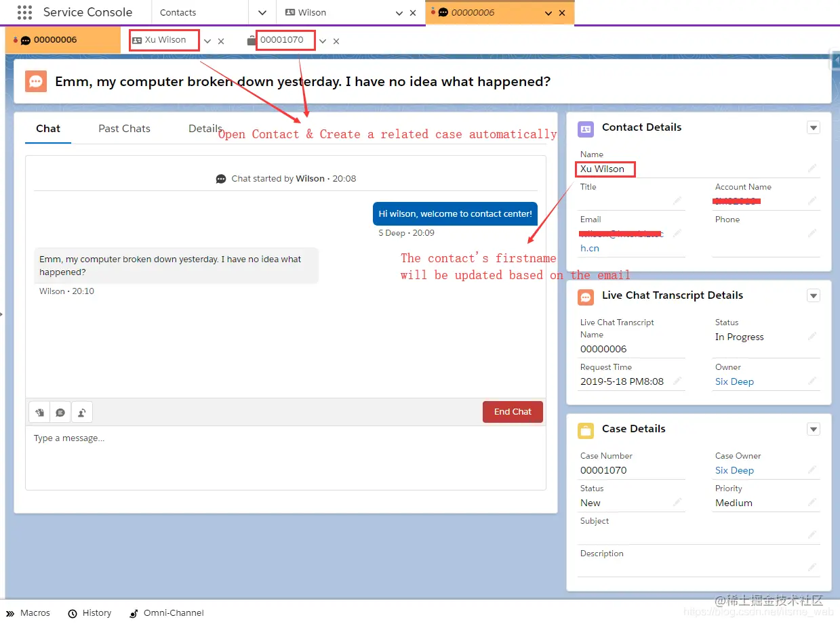Click the Live Chat Transcript Name 00000006 value
The height and width of the screenshot is (624, 840).
[x=603, y=349]
